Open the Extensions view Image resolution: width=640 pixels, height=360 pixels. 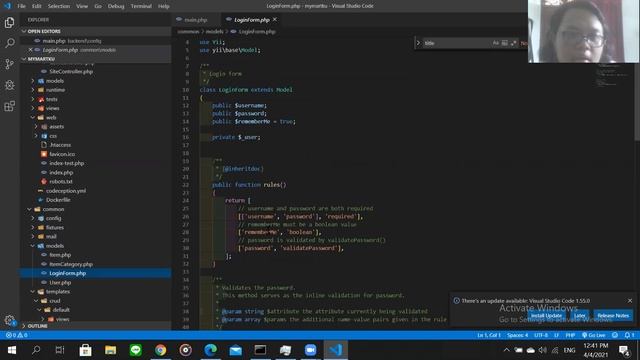(x=9, y=106)
